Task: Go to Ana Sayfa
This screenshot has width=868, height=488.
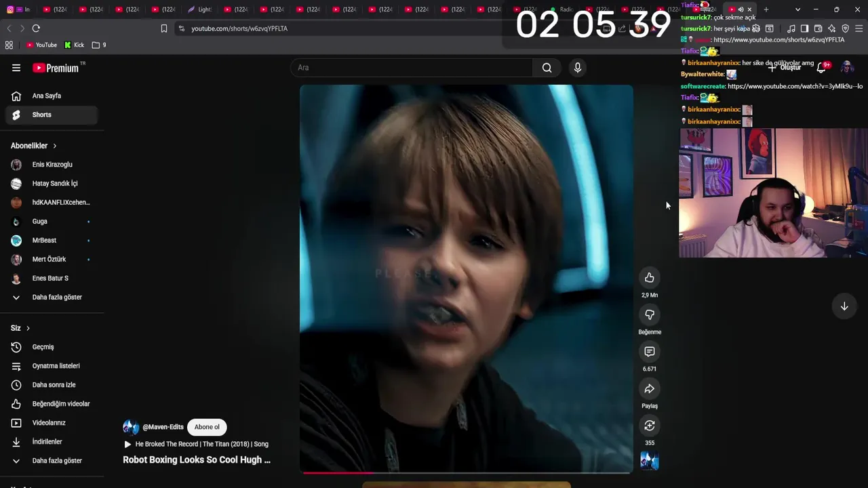Action: (52, 96)
